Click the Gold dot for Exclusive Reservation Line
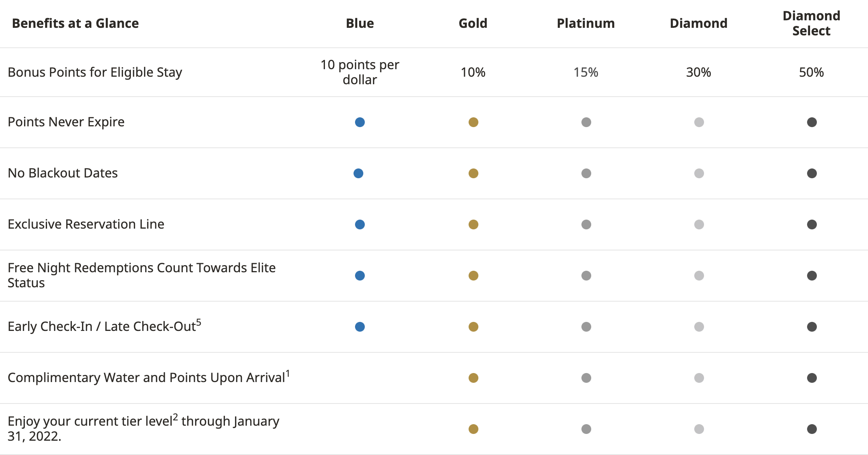This screenshot has width=868, height=455. click(473, 224)
